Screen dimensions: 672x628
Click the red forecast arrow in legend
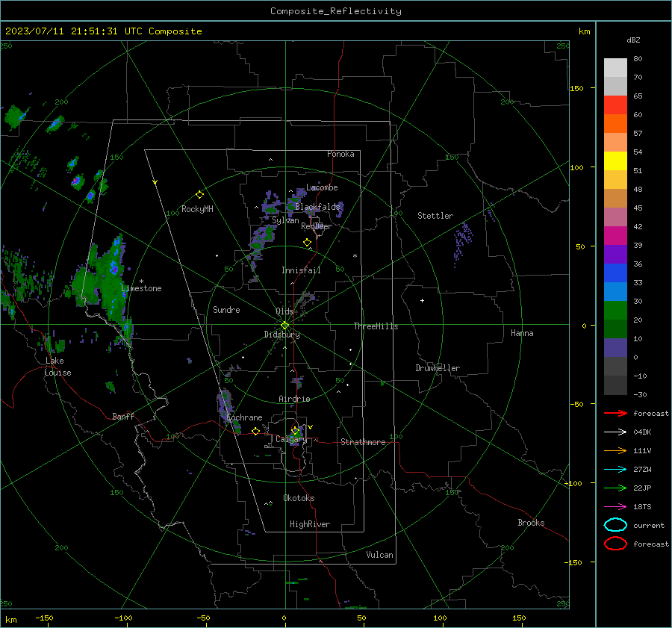coord(615,413)
